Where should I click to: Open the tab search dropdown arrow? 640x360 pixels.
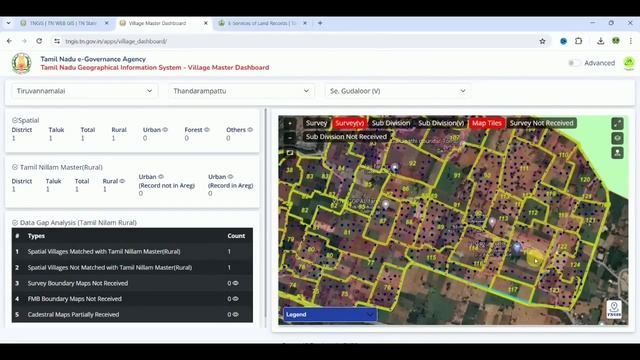pos(9,23)
